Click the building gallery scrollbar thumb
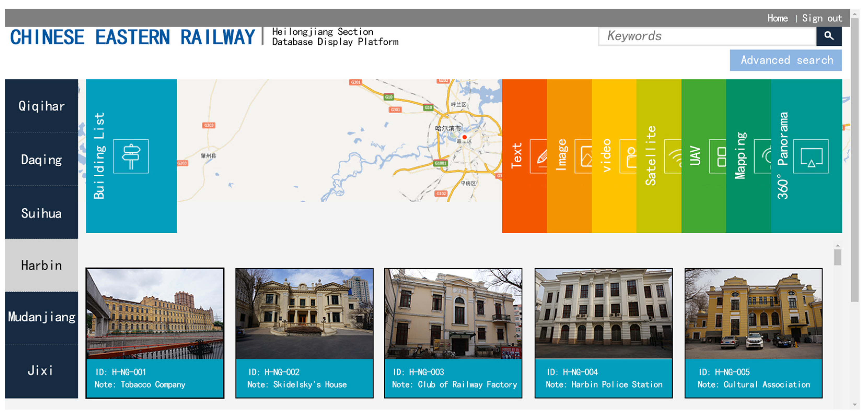Screen dimensions: 868x416 click(x=837, y=257)
